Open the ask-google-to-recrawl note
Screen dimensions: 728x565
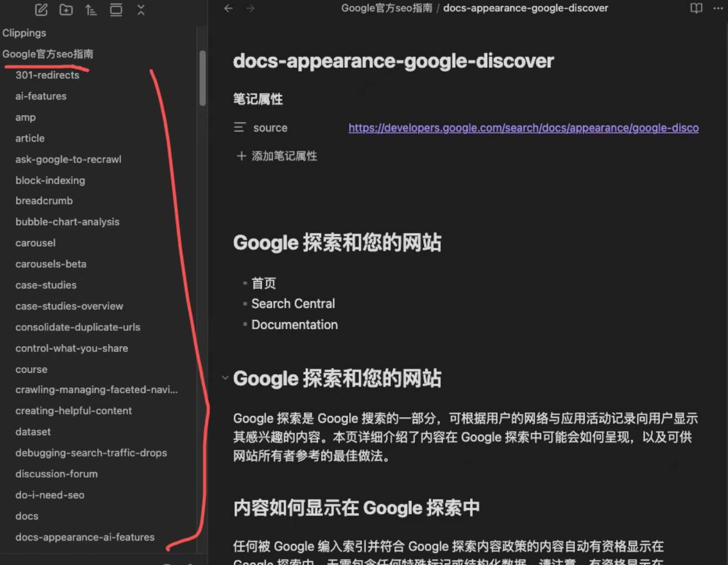coord(68,159)
